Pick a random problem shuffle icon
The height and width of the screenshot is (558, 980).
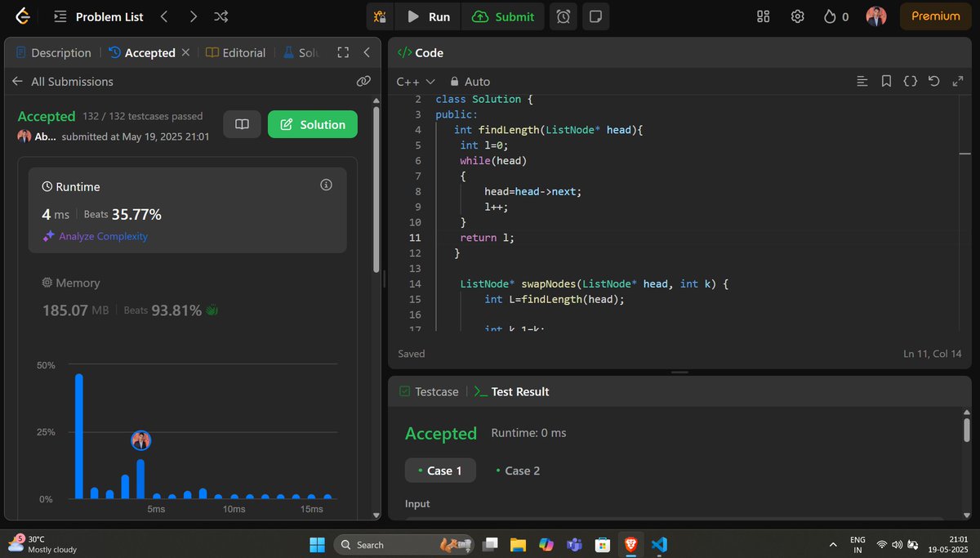click(221, 16)
